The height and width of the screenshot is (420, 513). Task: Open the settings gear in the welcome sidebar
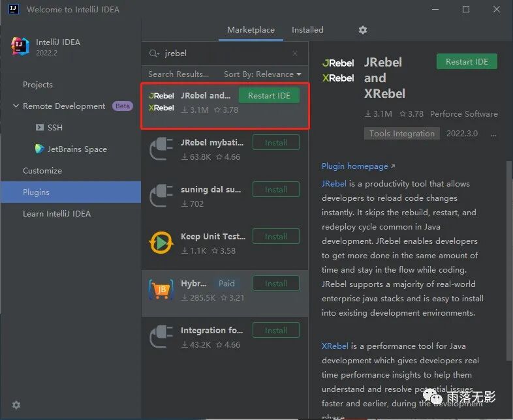pos(16,405)
